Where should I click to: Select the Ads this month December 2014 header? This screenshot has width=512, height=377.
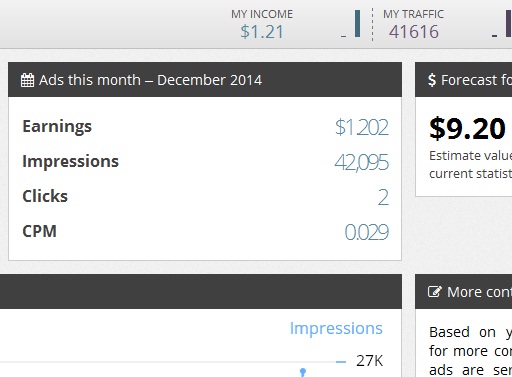pyautogui.click(x=205, y=80)
